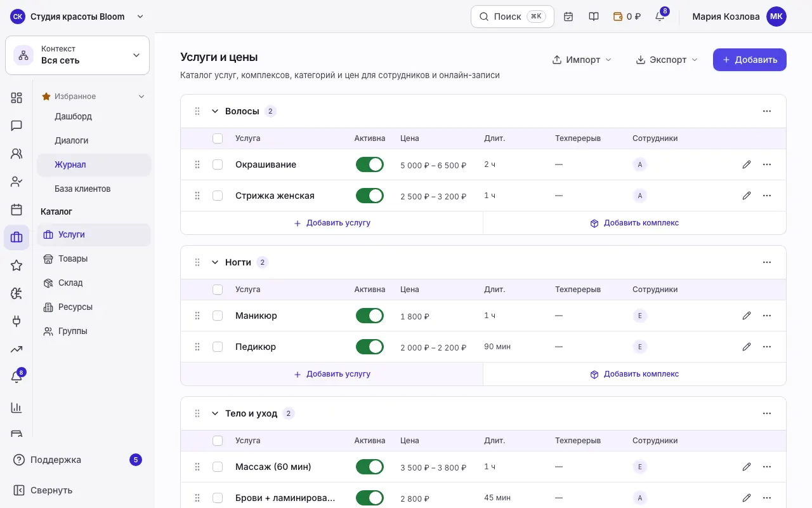Open the calendar check icon in top bar
This screenshot has width=812, height=508.
click(x=568, y=17)
